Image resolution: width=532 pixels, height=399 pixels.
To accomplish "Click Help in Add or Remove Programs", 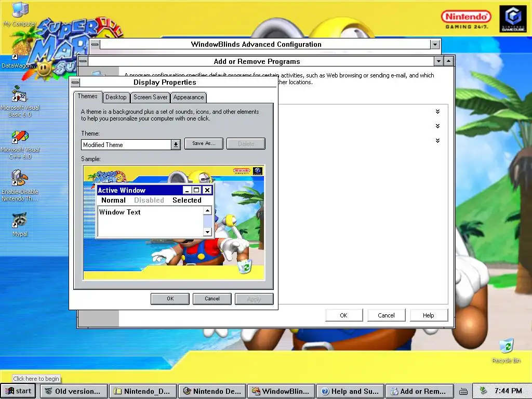I will coord(429,315).
